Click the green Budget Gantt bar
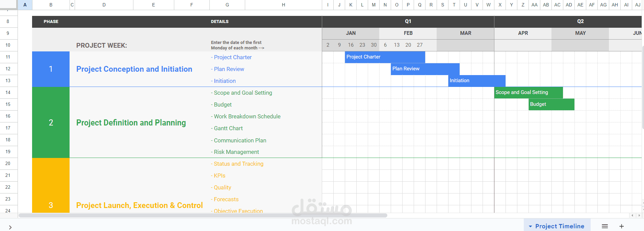The image size is (644, 231). point(551,104)
